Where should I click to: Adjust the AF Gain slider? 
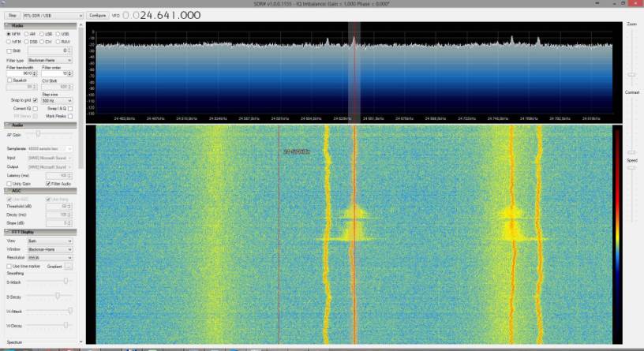[38, 134]
